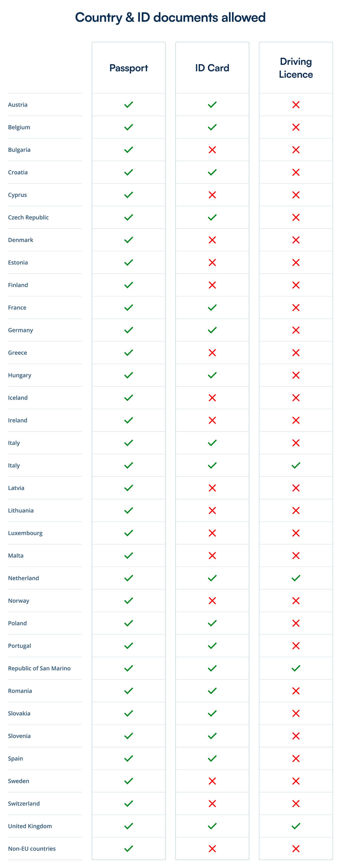
Task: Select the ID Card column header
Action: tap(212, 68)
